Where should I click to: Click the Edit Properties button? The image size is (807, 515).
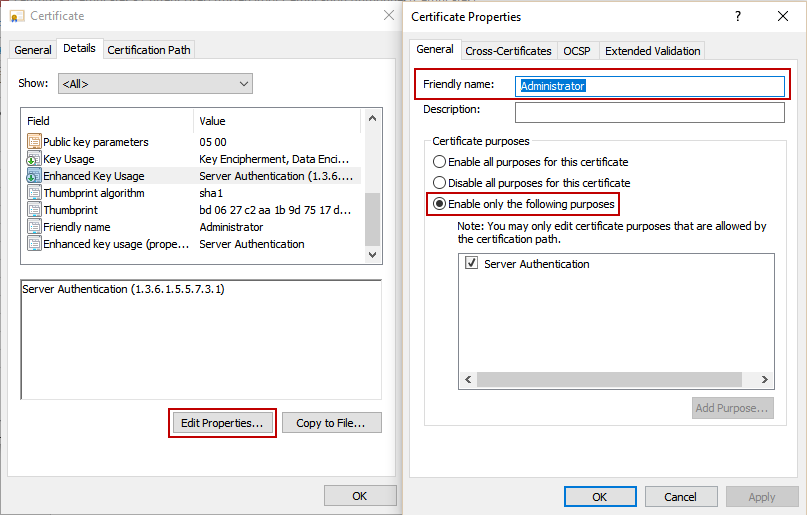222,423
